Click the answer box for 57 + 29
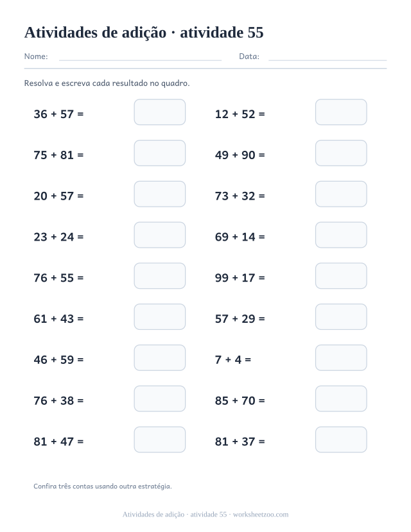411x532 pixels. click(x=341, y=317)
